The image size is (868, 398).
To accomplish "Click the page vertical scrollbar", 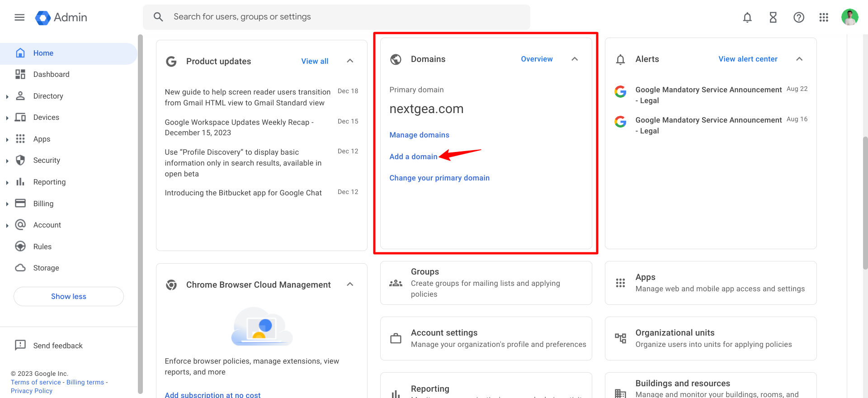I will click(865, 202).
